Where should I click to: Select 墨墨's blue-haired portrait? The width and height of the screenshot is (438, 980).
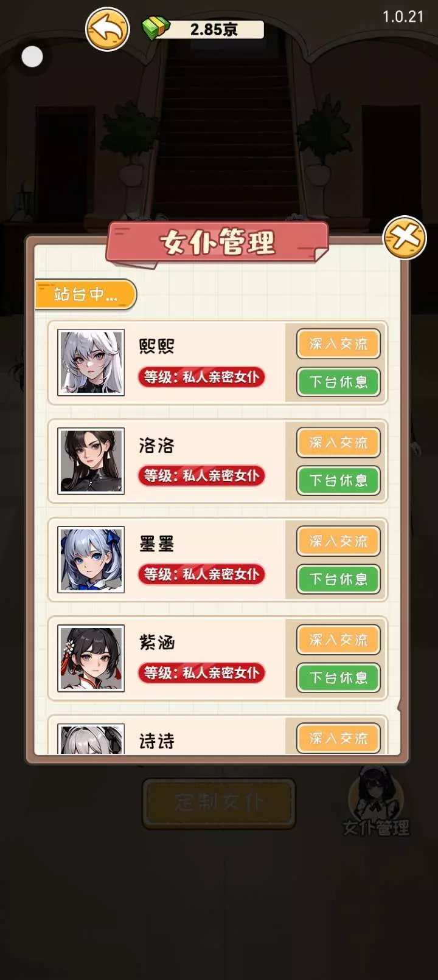91,559
